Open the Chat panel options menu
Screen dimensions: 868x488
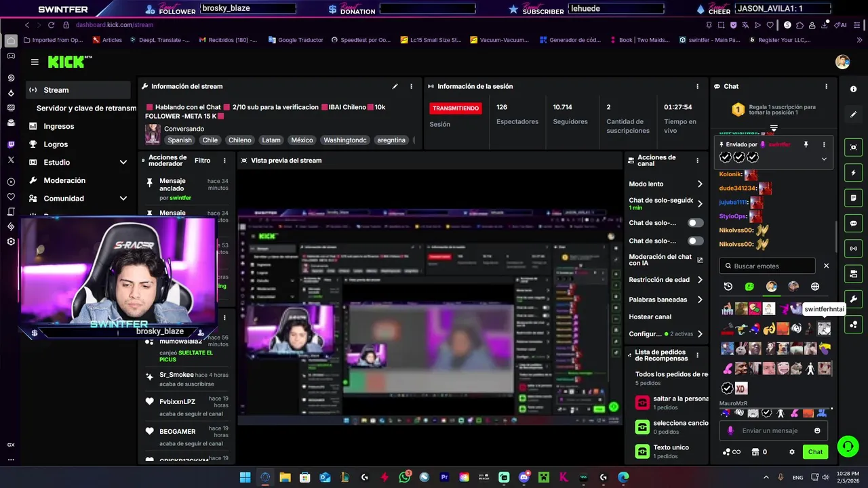[826, 86]
